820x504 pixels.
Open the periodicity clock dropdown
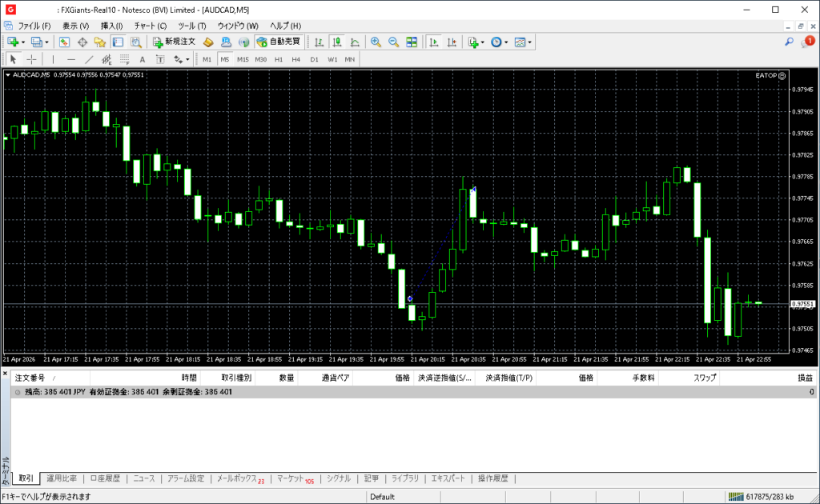[x=507, y=42]
